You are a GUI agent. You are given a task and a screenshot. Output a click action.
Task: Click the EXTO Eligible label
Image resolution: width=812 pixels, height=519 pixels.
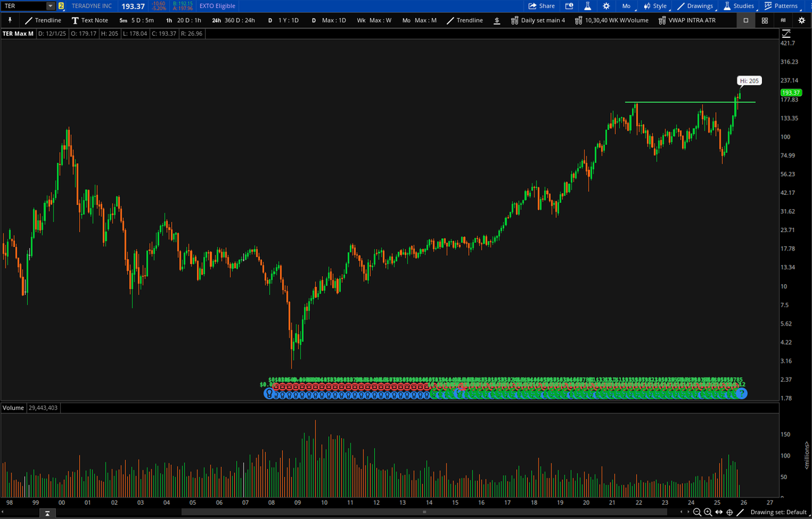217,5
